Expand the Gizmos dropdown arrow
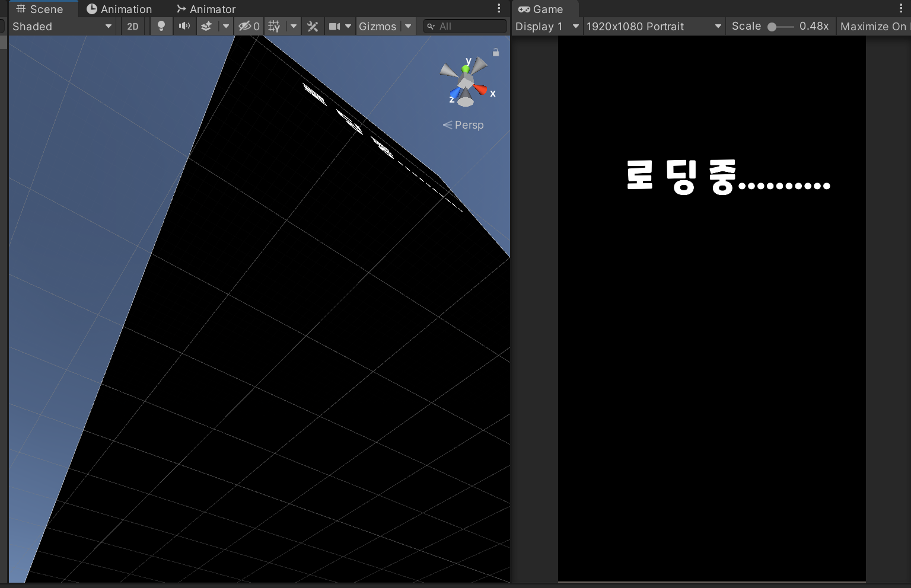The image size is (911, 588). (x=408, y=26)
